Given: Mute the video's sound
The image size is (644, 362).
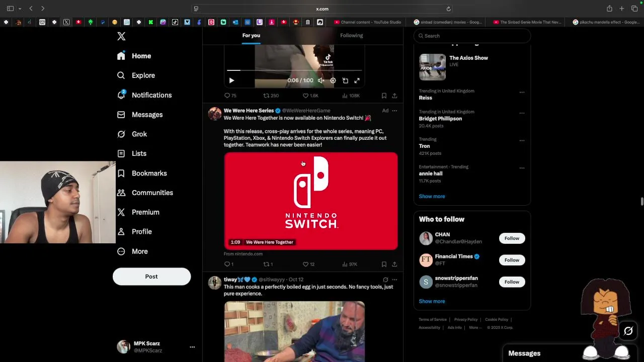Looking at the screenshot, I should [321, 80].
